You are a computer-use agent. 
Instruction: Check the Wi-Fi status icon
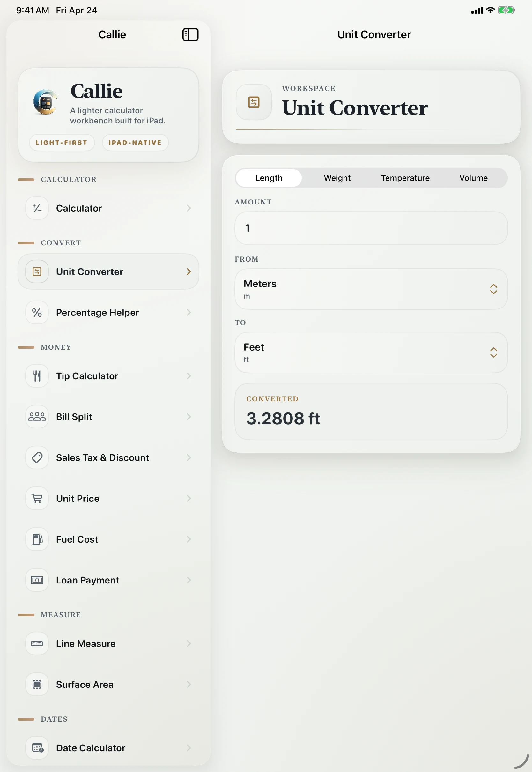[x=490, y=10]
